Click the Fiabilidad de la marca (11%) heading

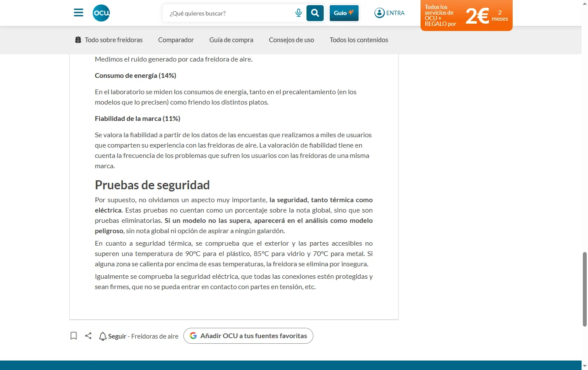click(x=138, y=119)
